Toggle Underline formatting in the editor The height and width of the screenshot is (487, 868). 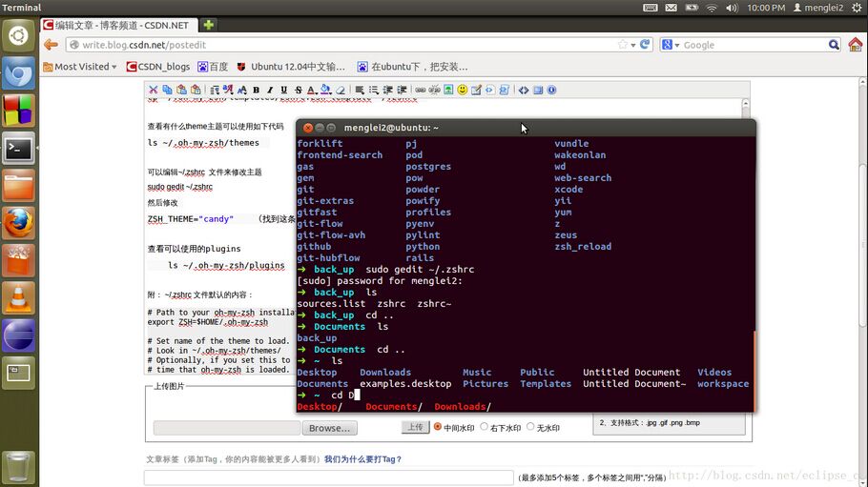tap(284, 90)
